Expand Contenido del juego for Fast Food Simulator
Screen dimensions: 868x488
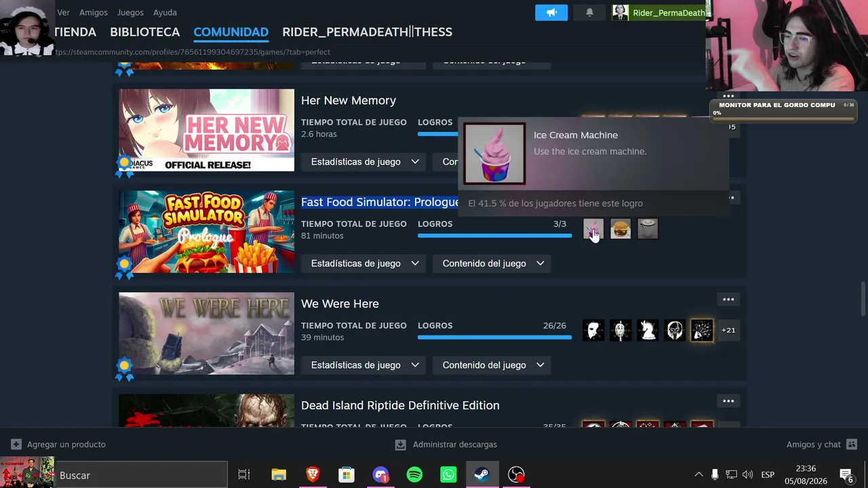point(492,264)
